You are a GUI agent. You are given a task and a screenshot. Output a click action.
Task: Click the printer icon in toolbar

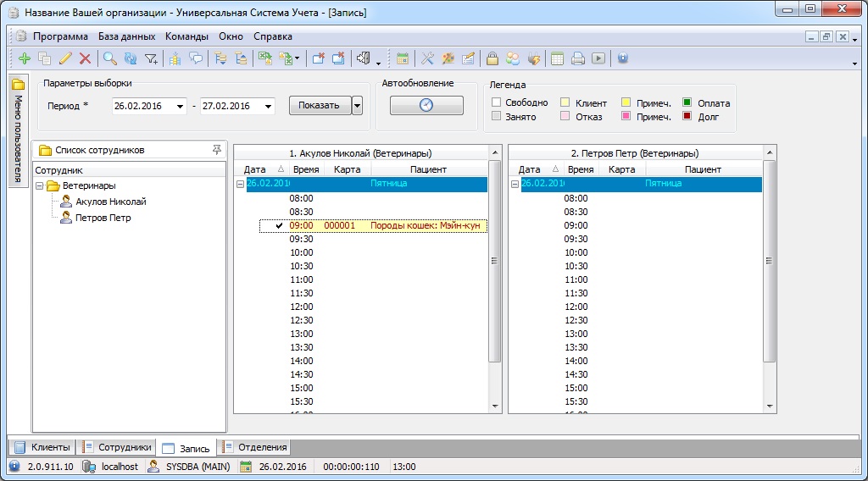click(x=578, y=58)
